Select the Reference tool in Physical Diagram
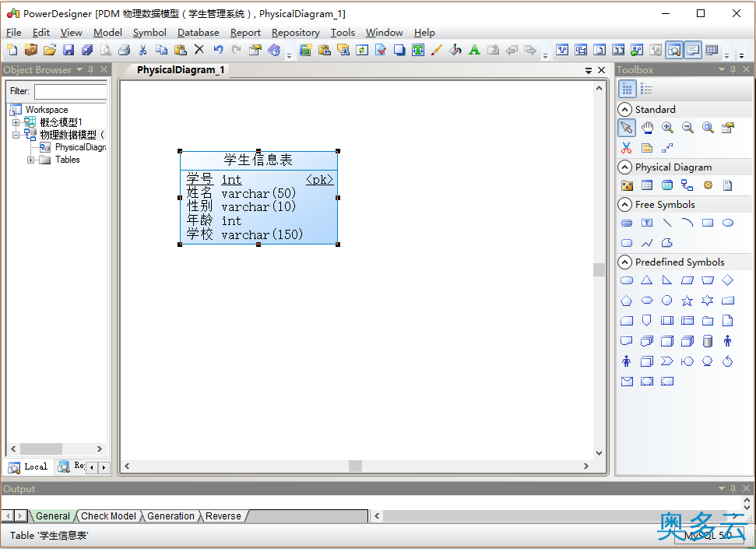Image resolution: width=756 pixels, height=549 pixels. (687, 185)
